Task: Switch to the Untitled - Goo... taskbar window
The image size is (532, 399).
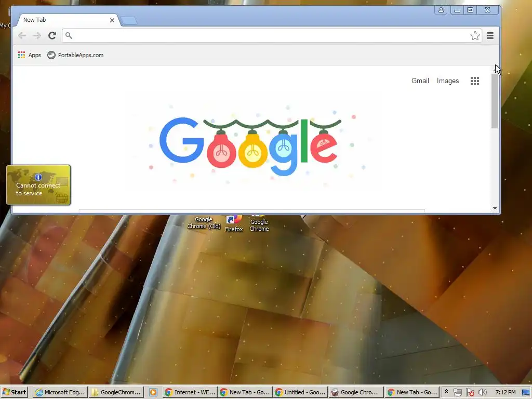Action: pos(300,392)
